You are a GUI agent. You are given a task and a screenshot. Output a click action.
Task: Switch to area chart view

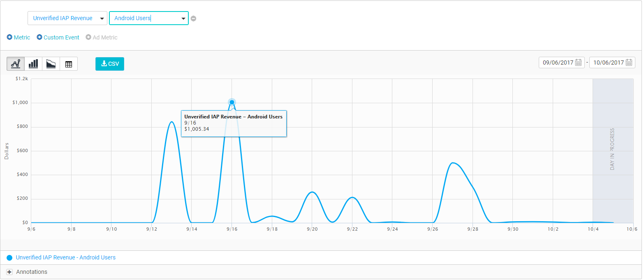pos(51,64)
